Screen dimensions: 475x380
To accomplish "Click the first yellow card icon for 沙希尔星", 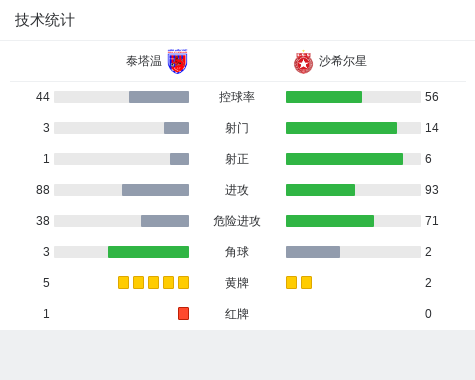I will (291, 283).
